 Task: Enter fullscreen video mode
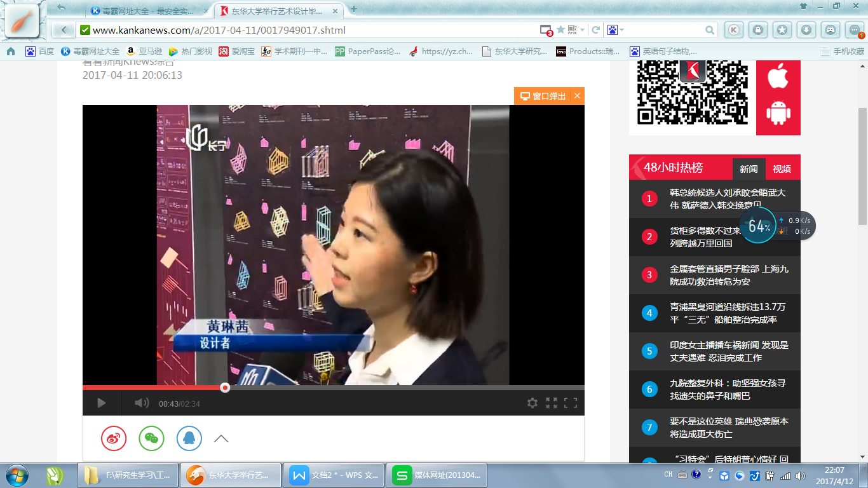tap(571, 403)
